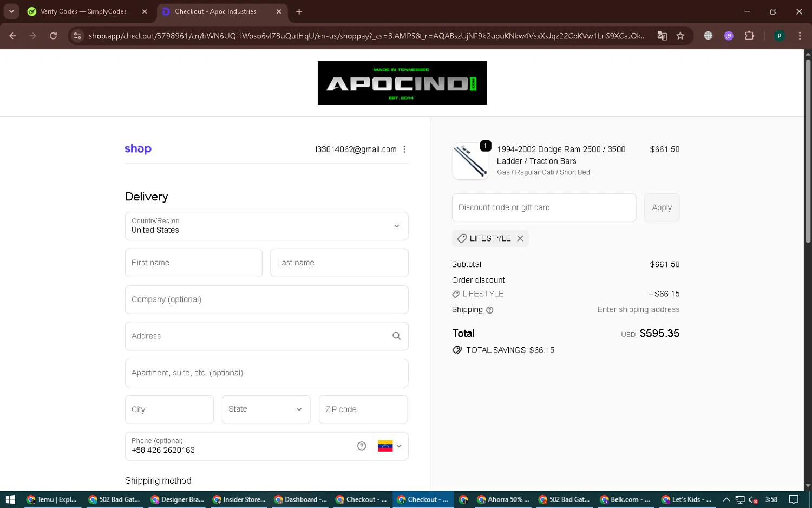The width and height of the screenshot is (812, 508).
Task: Open the phone country flag selector
Action: pyautogui.click(x=390, y=446)
